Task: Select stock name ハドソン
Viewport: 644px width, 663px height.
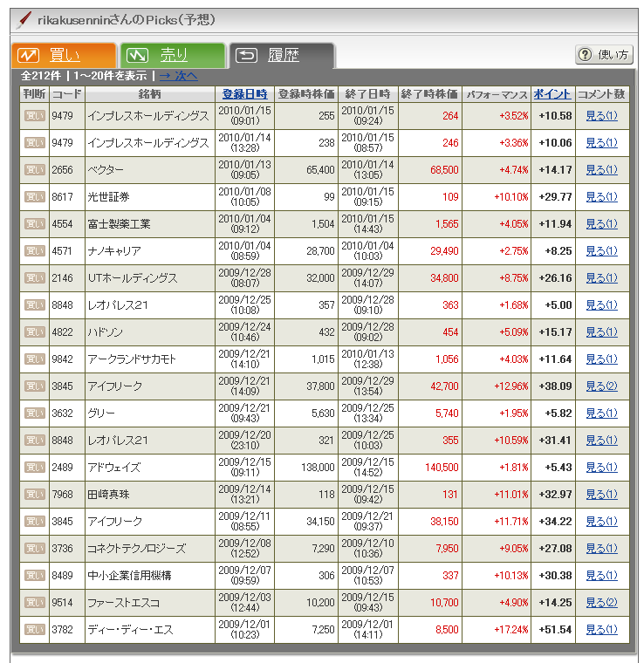Action: click(x=105, y=332)
